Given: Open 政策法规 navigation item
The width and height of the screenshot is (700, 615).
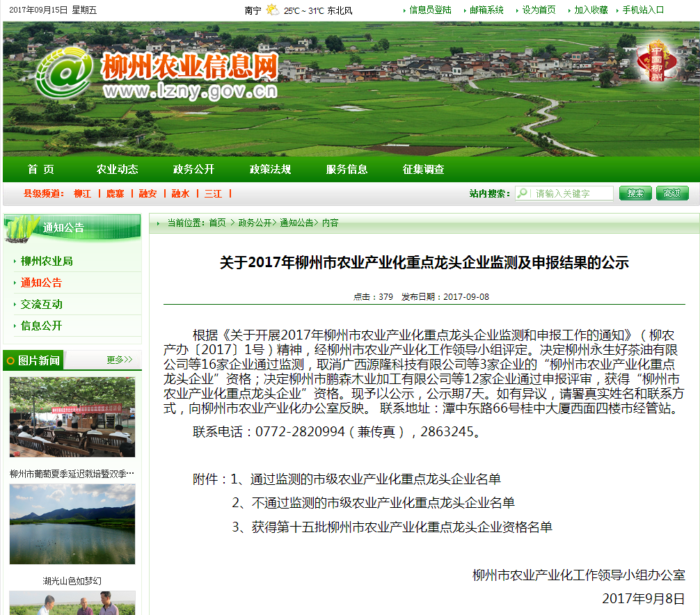Looking at the screenshot, I should [x=270, y=170].
